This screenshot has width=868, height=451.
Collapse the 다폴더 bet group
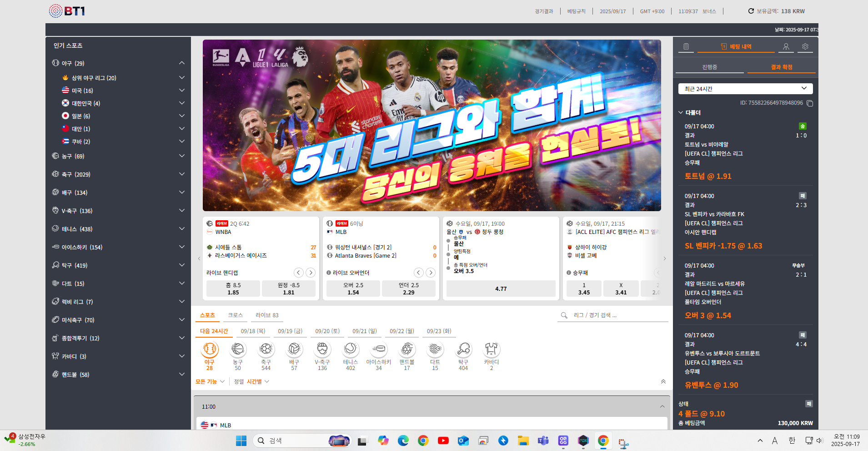tap(681, 112)
